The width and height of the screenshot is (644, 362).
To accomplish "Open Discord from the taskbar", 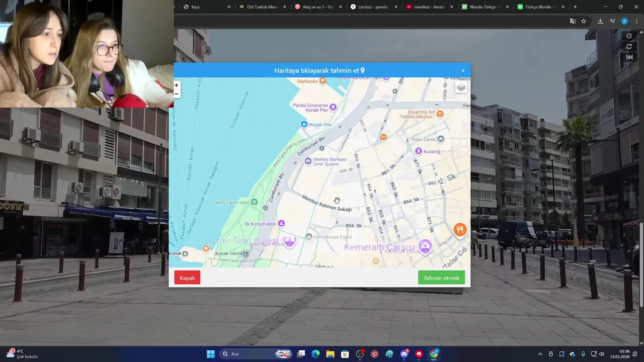I will pos(404,354).
